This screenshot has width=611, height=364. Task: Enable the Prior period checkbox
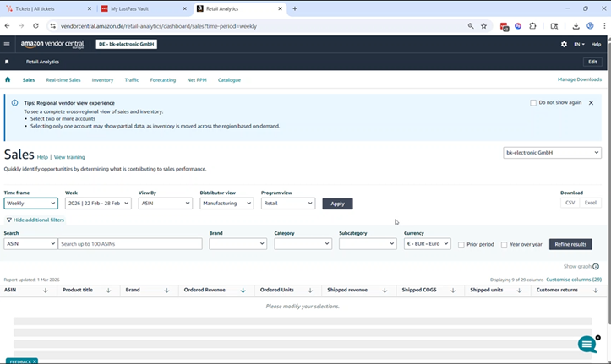tap(461, 245)
